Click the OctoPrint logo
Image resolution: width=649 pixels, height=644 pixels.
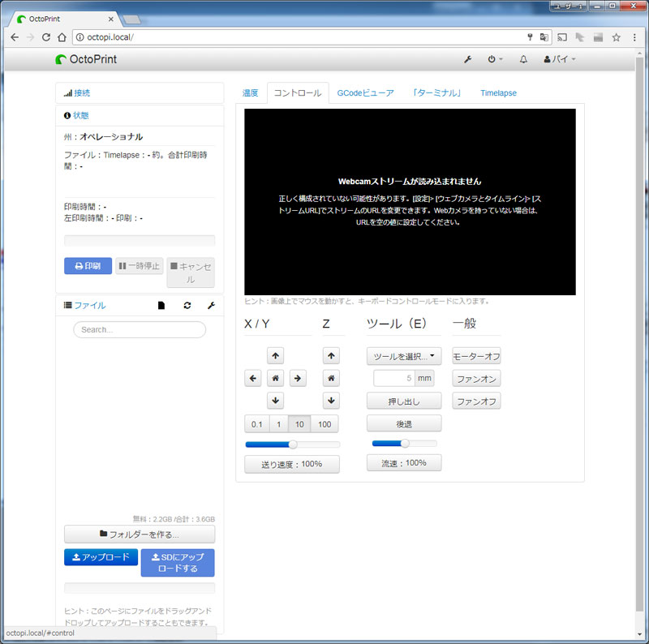pos(86,59)
